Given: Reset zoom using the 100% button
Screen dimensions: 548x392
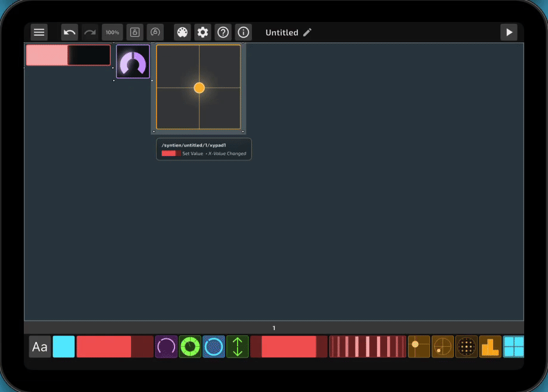Looking at the screenshot, I should tap(112, 33).
